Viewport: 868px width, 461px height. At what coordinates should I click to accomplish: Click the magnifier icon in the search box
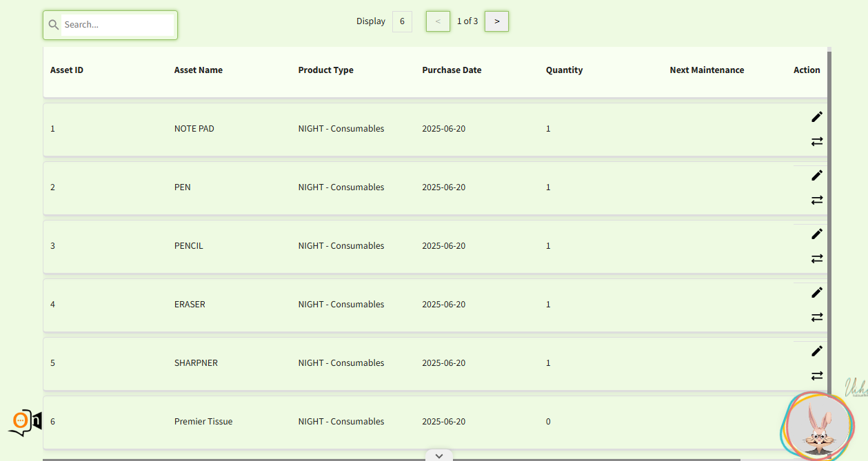53,25
